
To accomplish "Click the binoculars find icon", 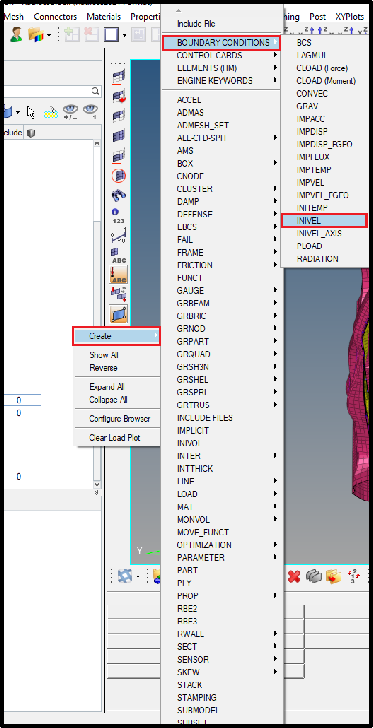I will tap(119, 195).
